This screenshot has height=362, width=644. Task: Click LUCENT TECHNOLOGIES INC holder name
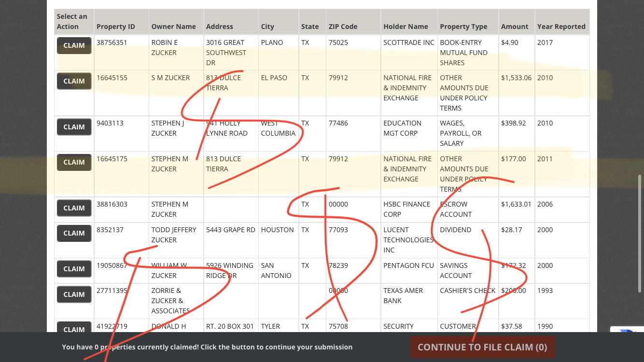(409, 240)
